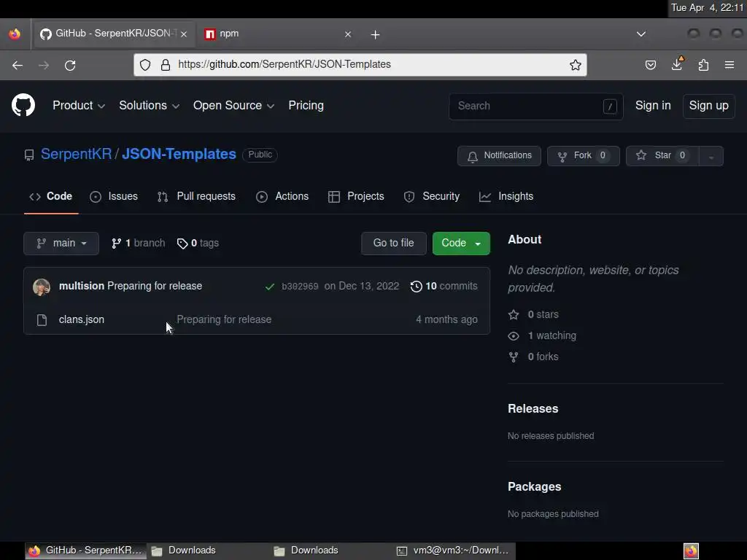Focus the GitHub search field
This screenshot has height=560, width=747.
(536, 106)
